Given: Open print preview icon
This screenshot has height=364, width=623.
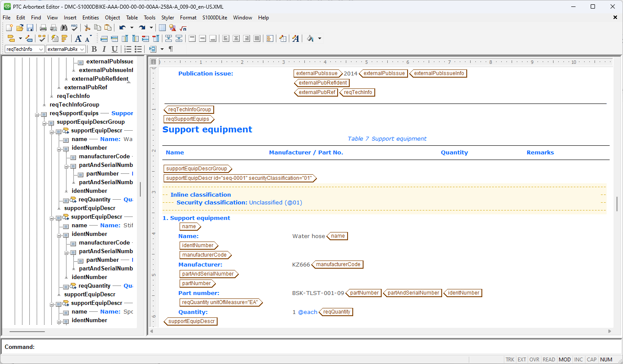Looking at the screenshot, I should click(54, 28).
